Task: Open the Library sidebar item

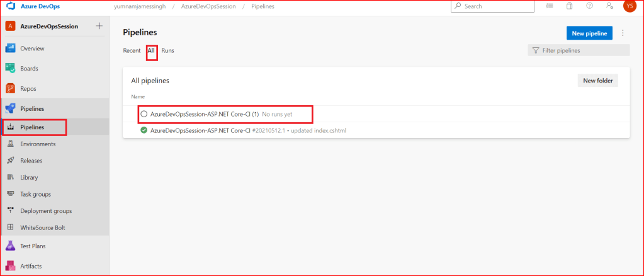Action: (30, 178)
